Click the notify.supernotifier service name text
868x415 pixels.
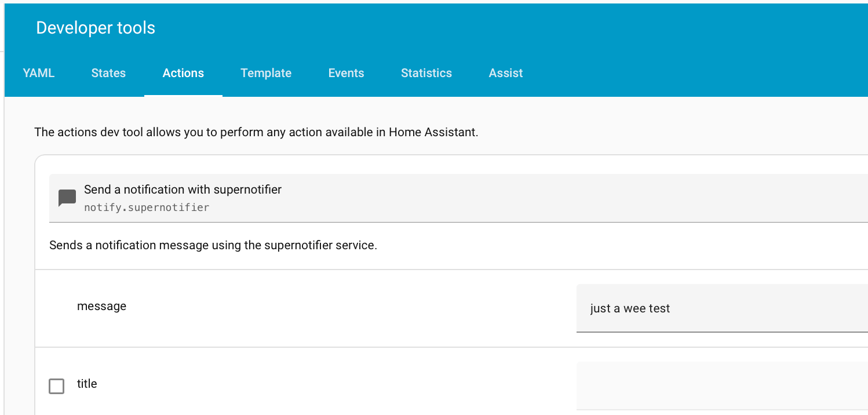147,207
